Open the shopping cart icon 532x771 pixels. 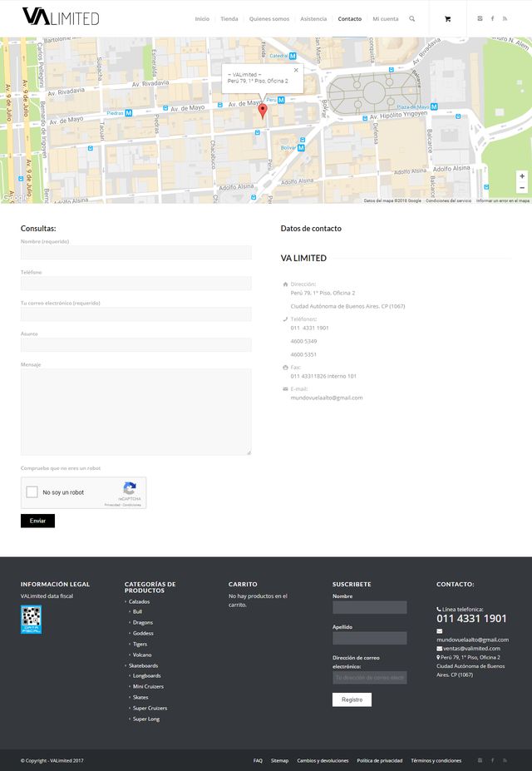tap(447, 18)
